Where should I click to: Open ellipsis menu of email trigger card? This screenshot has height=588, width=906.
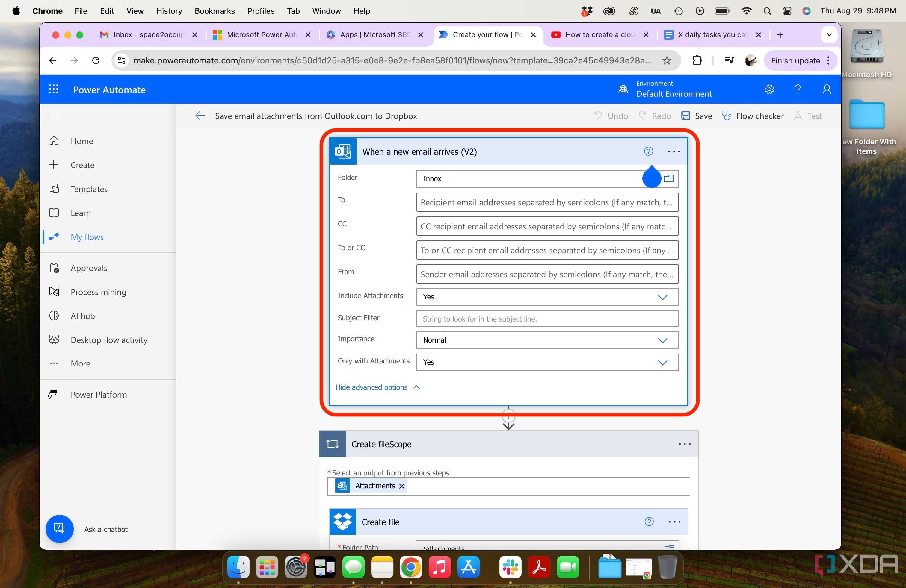coord(674,151)
